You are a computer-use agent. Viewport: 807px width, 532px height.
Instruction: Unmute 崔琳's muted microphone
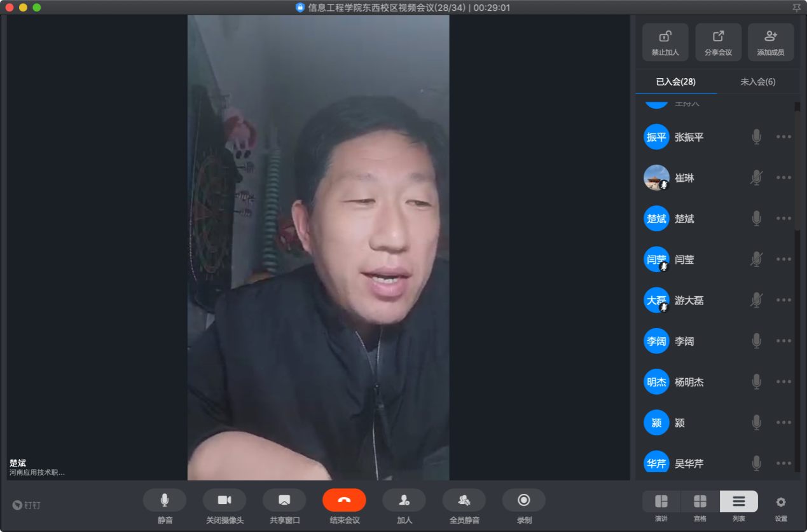(x=756, y=178)
